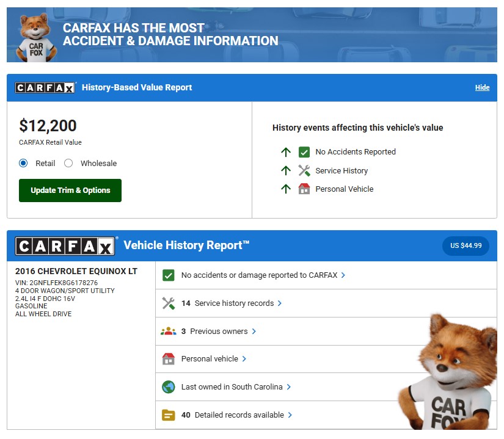Click the folder icon for Detailed records
The height and width of the screenshot is (439, 504).
point(168,415)
